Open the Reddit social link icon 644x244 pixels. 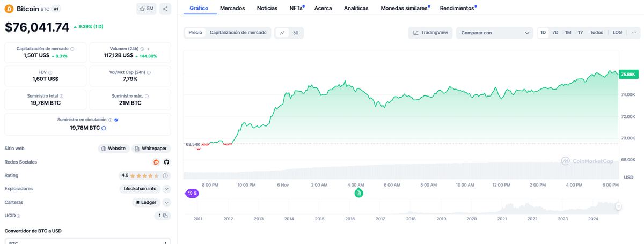point(156,162)
